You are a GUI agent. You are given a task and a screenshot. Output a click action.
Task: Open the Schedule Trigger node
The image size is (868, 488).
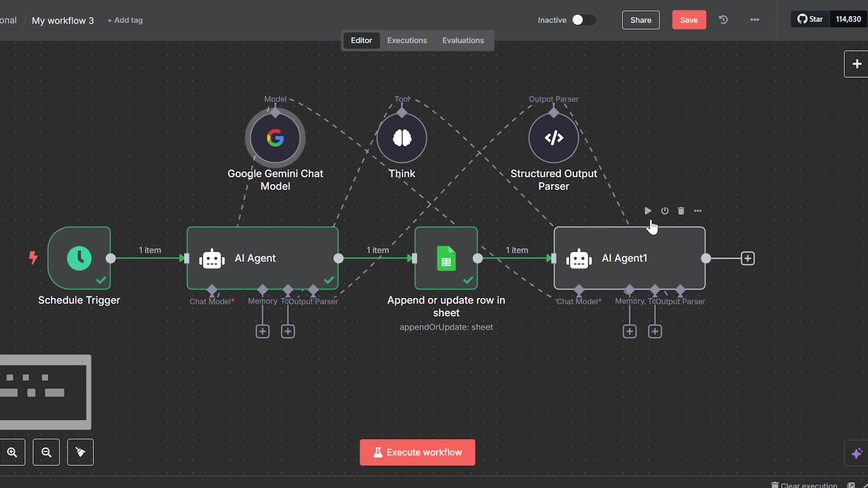click(79, 258)
